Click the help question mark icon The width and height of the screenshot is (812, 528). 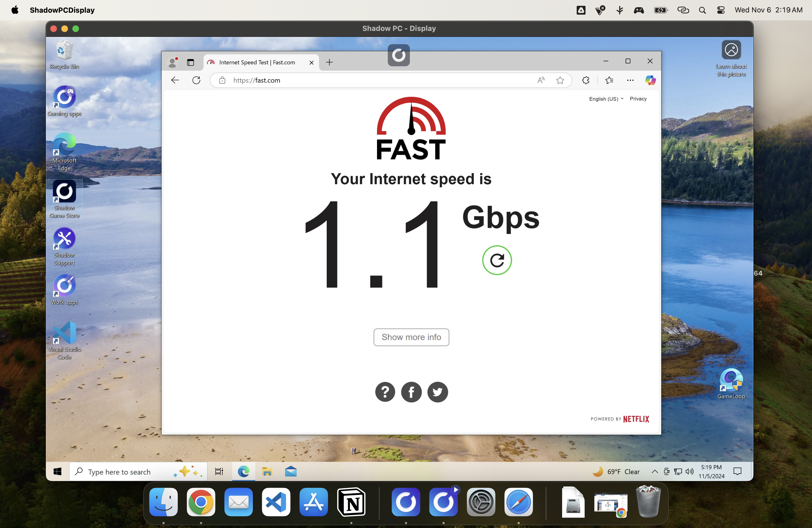coord(385,392)
